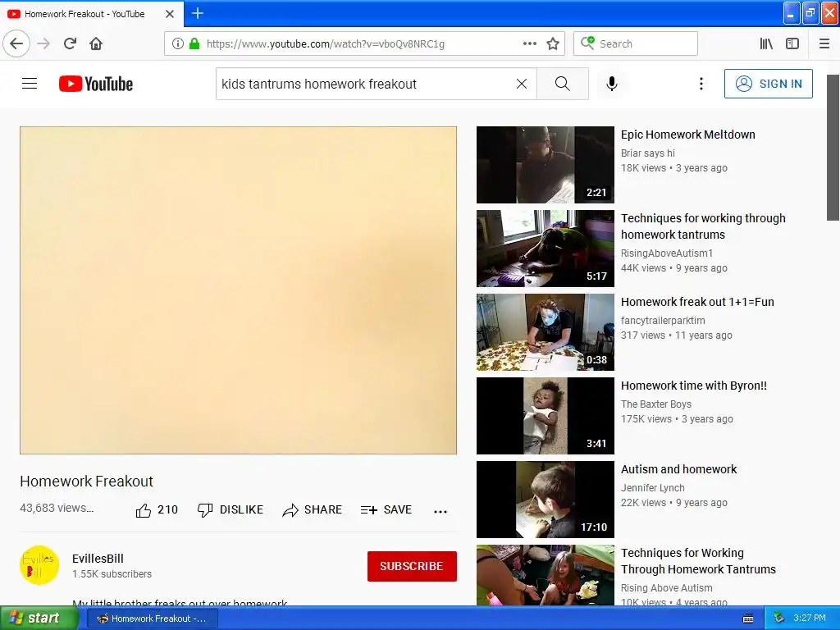Image resolution: width=840 pixels, height=630 pixels.
Task: Click the SIGN IN button
Action: 768,84
